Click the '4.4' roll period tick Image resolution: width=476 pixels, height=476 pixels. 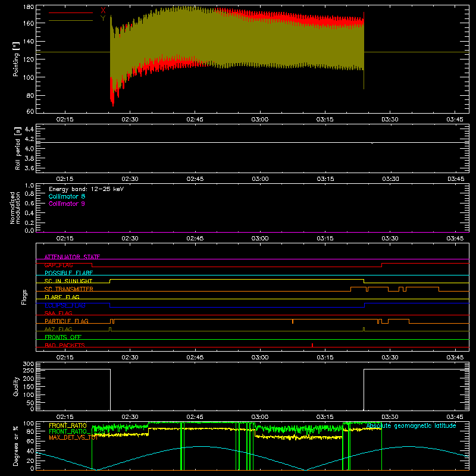tap(29, 129)
